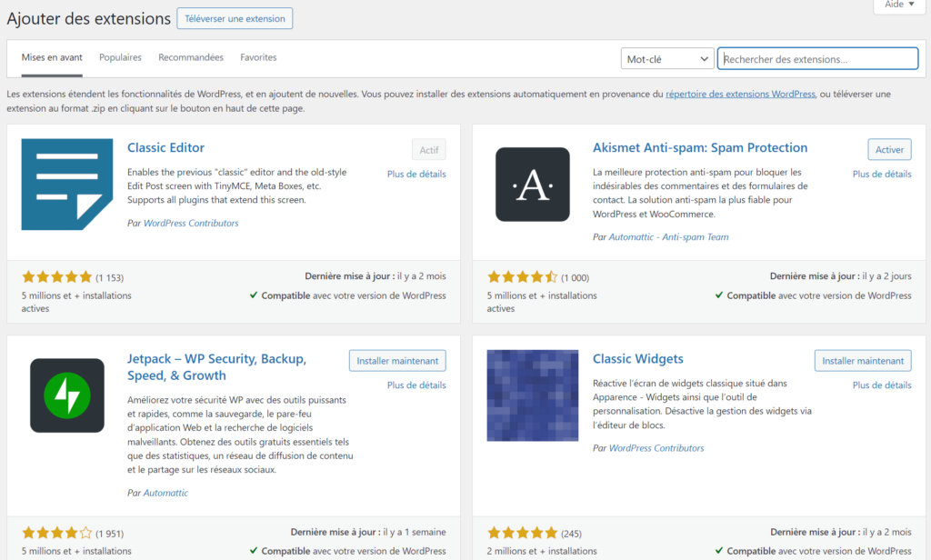Click the Ajouter des extensions heading

88,18
